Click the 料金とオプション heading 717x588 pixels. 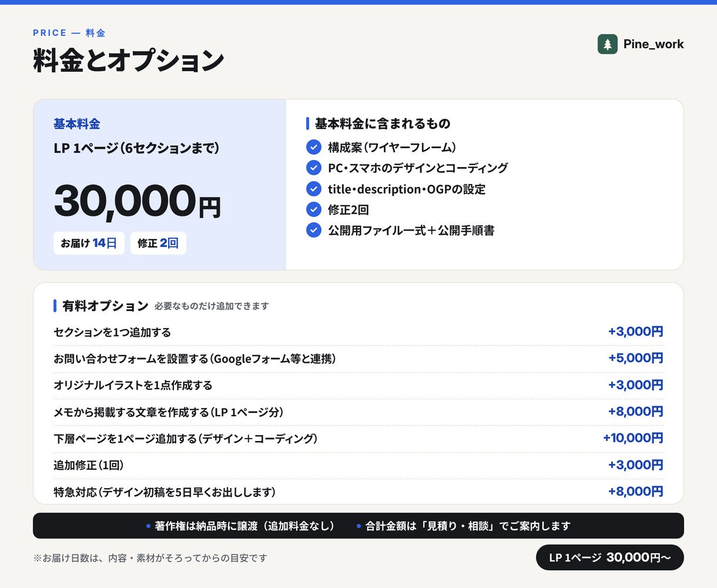129,61
